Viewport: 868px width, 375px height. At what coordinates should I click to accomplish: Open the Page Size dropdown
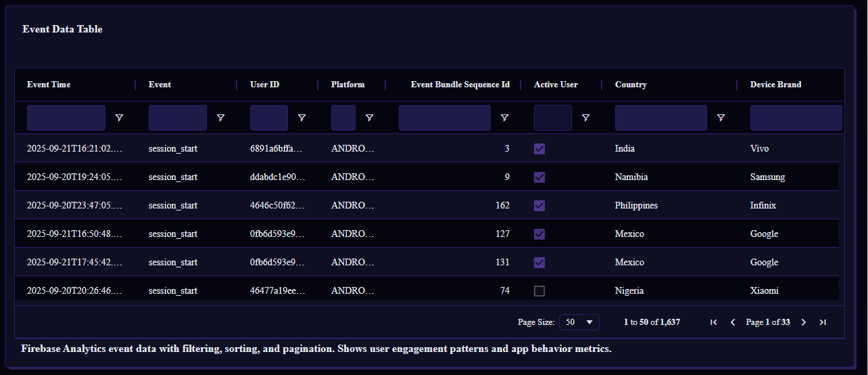coord(579,322)
